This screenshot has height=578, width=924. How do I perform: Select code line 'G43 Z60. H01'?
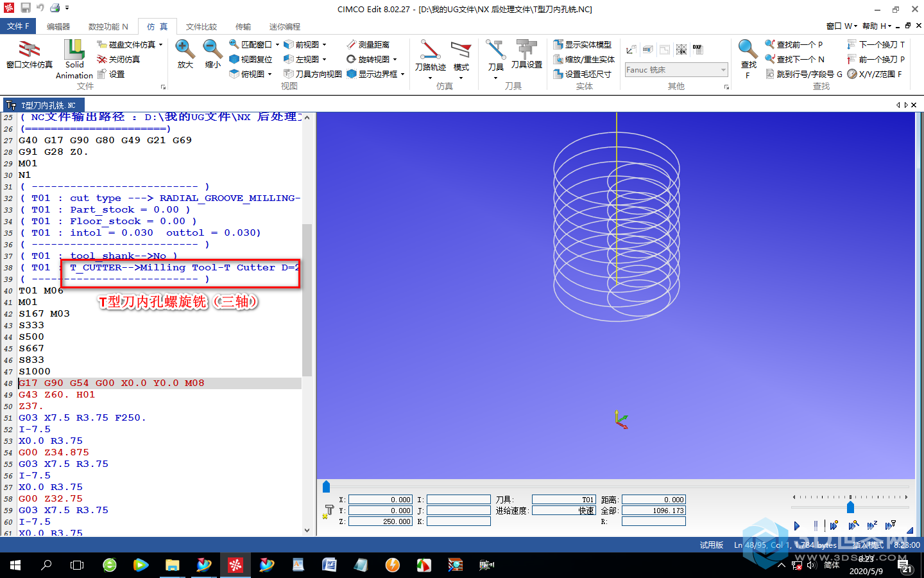point(56,394)
